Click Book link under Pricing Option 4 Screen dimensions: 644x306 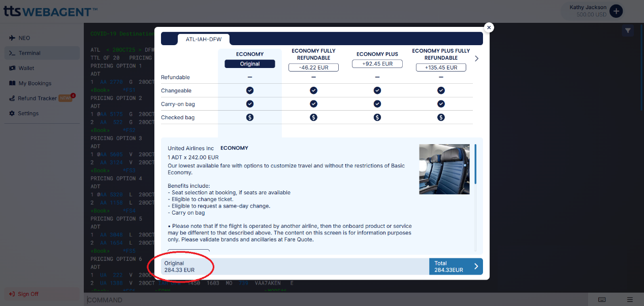coord(99,211)
